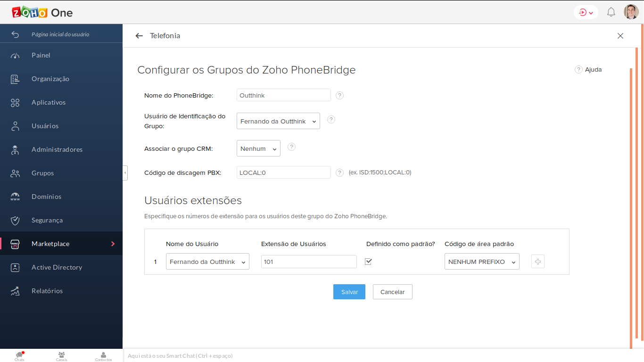Open the Ajuda help link
The image size is (644, 362).
[x=588, y=69]
